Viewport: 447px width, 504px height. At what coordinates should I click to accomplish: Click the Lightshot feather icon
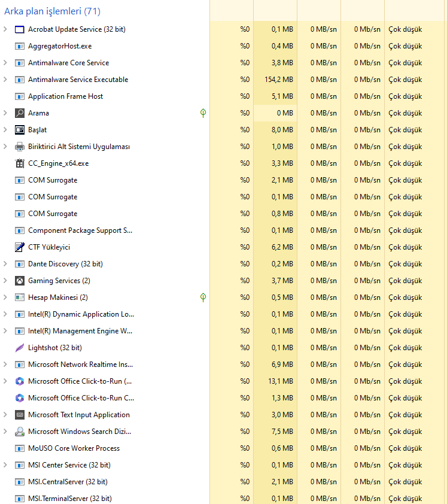20,347
